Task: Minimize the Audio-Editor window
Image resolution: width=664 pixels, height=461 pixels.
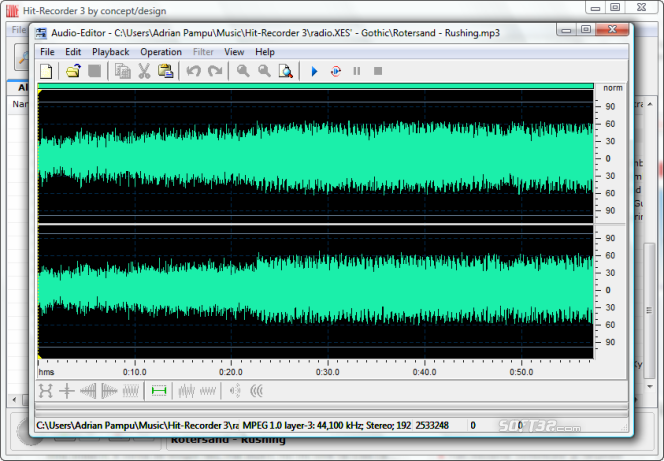Action: tap(567, 29)
